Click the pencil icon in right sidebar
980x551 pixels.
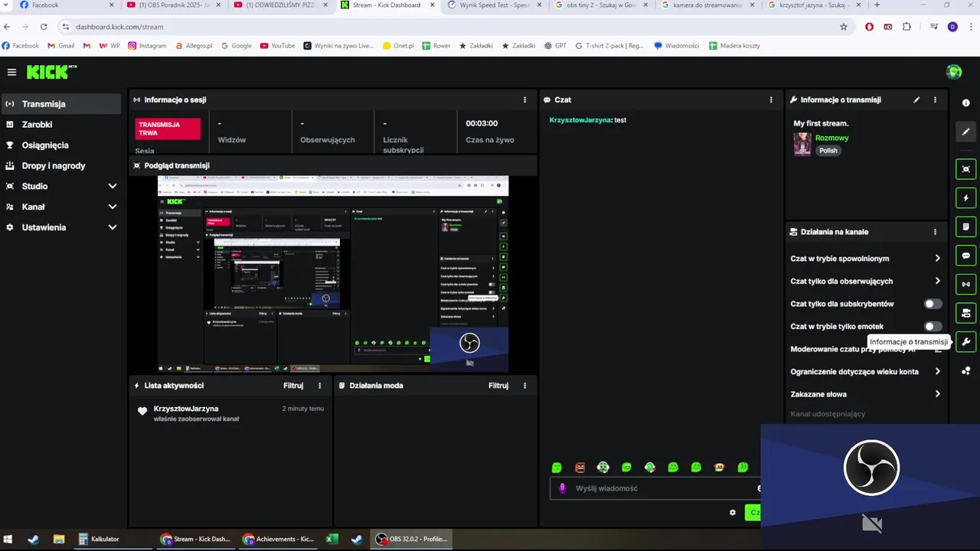(965, 132)
